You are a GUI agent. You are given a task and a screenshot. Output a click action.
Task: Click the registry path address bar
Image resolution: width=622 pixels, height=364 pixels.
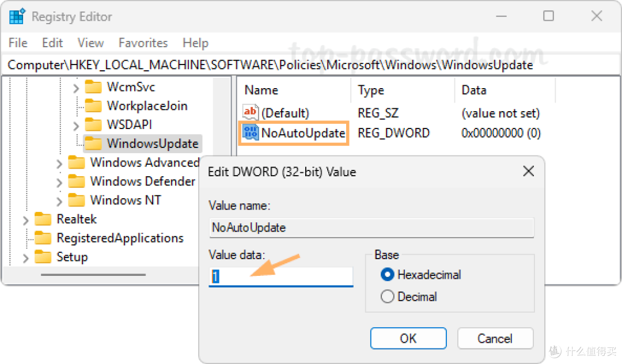(311, 65)
